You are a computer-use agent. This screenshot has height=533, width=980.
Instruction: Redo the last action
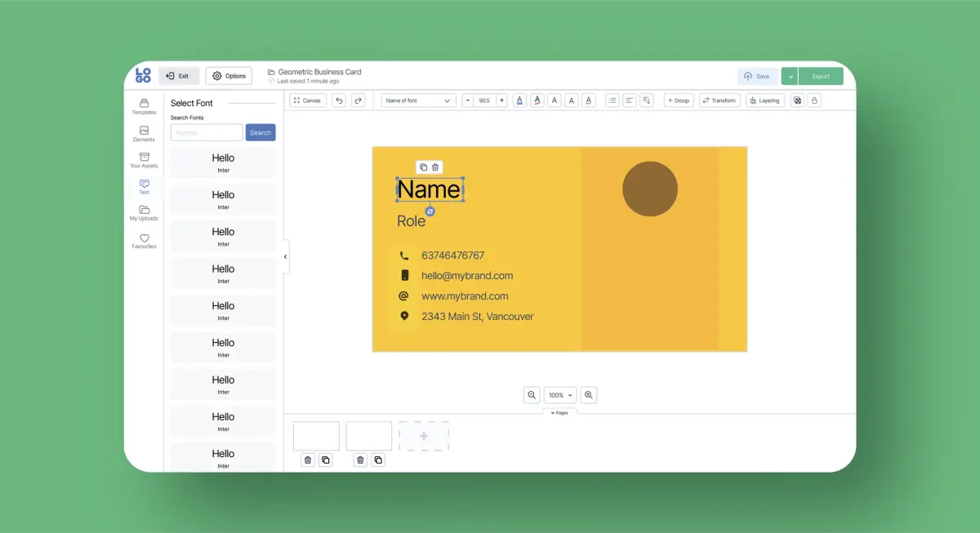(x=358, y=100)
